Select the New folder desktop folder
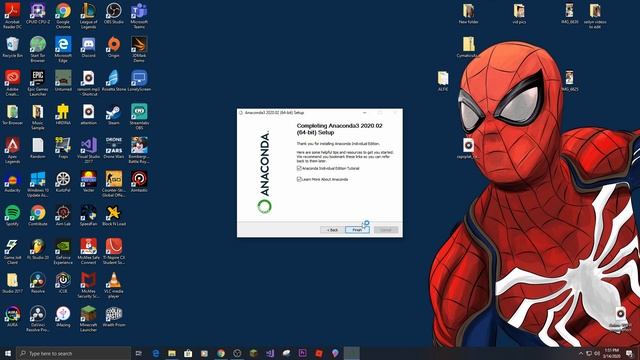The height and width of the screenshot is (360, 640). (x=468, y=13)
